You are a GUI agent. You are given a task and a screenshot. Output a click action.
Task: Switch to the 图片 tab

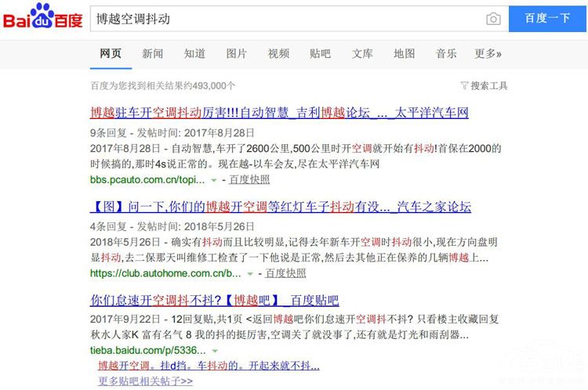tap(237, 54)
